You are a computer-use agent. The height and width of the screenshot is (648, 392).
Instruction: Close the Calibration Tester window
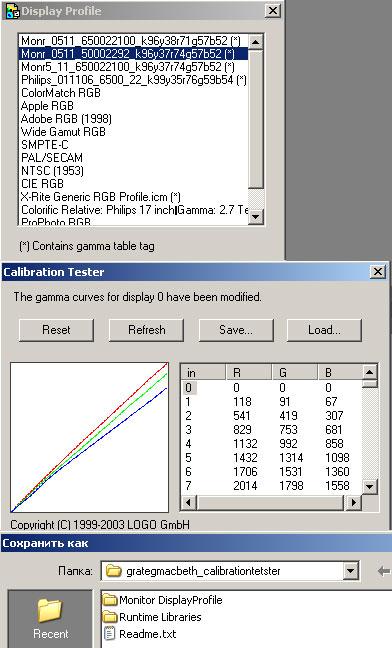378,272
